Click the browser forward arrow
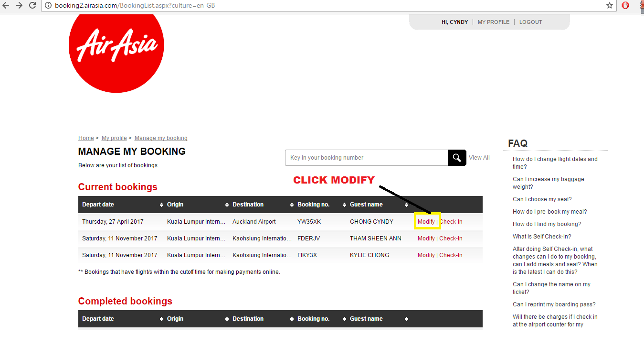This screenshot has width=644, height=347. pyautogui.click(x=19, y=5)
